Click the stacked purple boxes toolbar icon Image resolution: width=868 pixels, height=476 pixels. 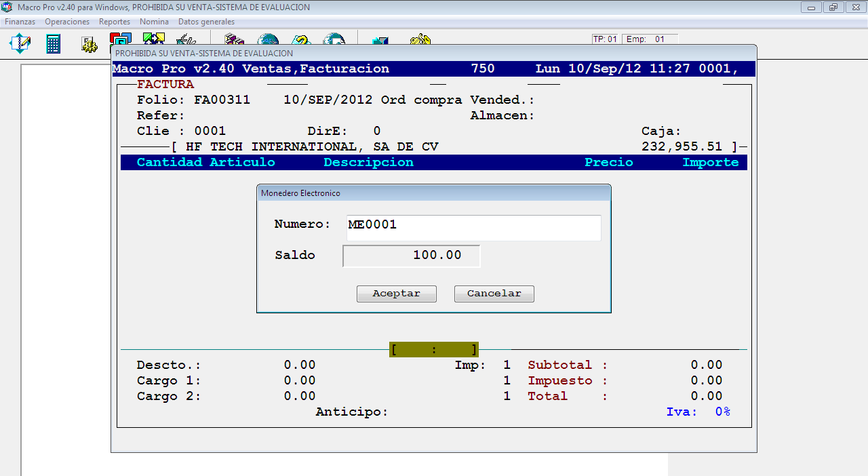tap(234, 39)
